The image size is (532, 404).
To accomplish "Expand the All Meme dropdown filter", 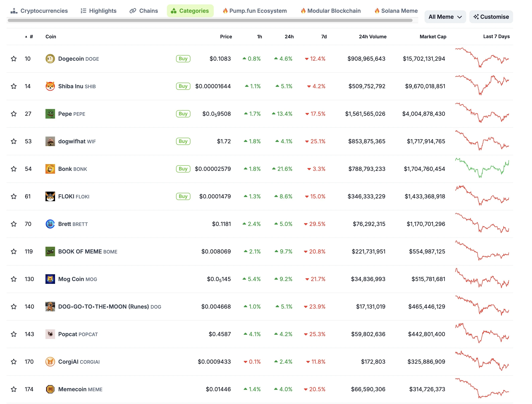I will point(445,17).
